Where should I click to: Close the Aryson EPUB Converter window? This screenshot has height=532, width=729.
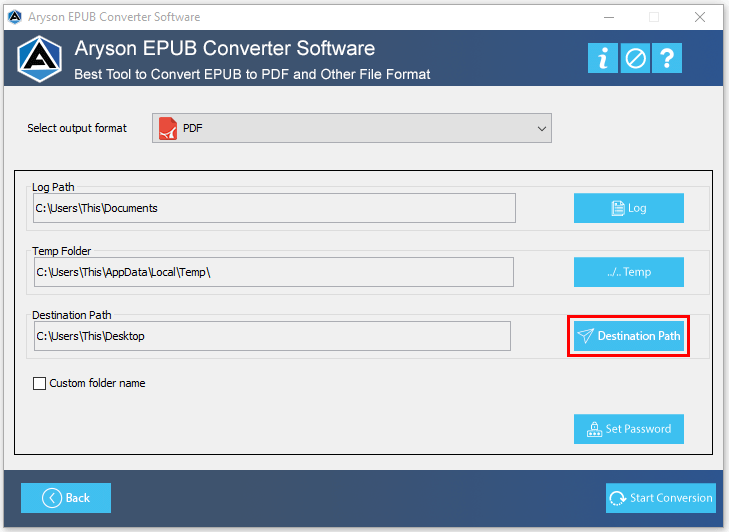tap(700, 17)
